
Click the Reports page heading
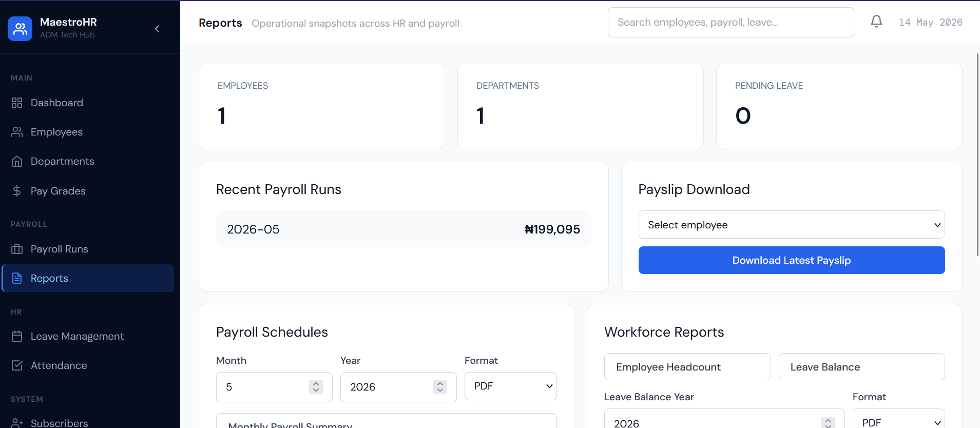pos(220,23)
